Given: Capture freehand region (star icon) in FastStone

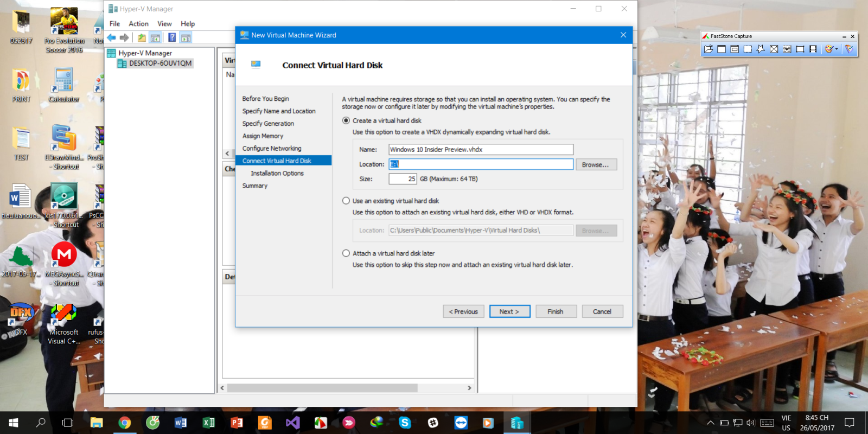Looking at the screenshot, I should pyautogui.click(x=761, y=49).
